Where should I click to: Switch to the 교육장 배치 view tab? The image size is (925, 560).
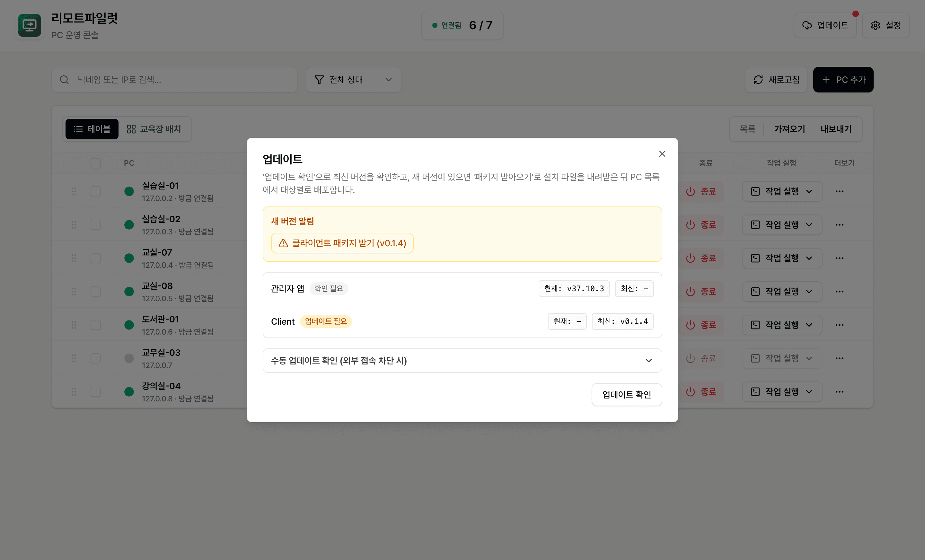[154, 129]
